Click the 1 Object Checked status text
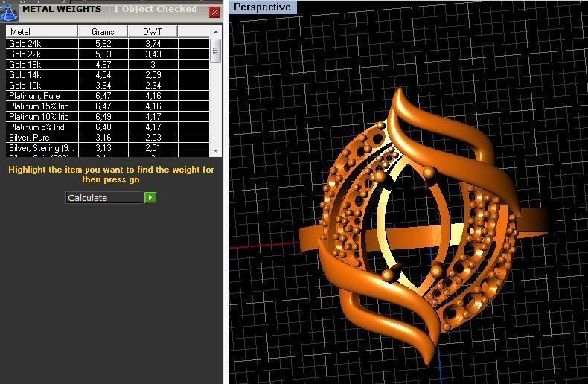Image resolution: width=588 pixels, height=384 pixels. pyautogui.click(x=155, y=9)
